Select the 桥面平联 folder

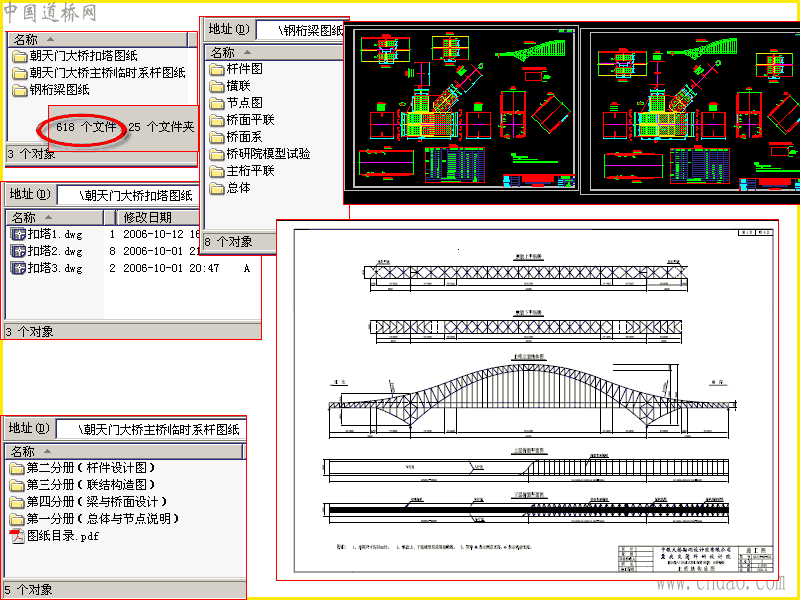pos(242,120)
